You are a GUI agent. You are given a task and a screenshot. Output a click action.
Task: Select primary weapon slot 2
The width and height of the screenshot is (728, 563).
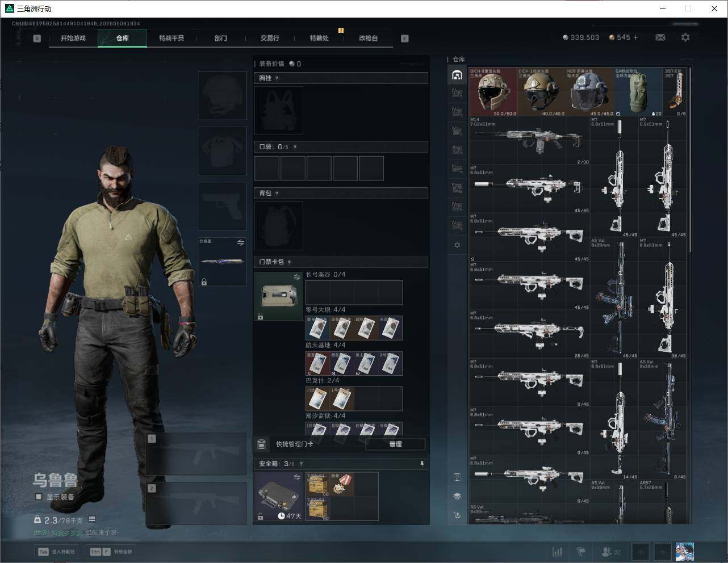pos(196,504)
